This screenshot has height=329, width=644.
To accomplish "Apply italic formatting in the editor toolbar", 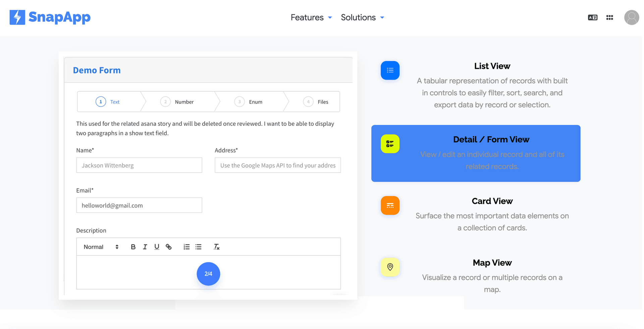I will [x=145, y=247].
